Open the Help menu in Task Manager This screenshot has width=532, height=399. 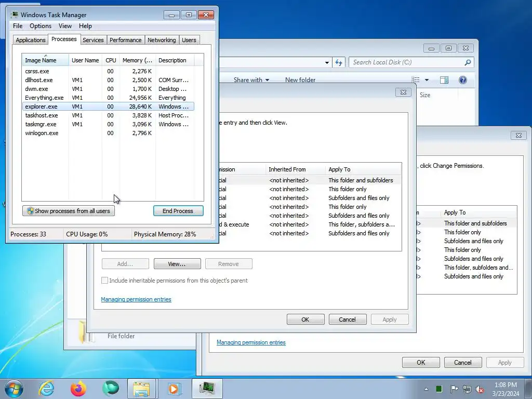[x=85, y=26]
